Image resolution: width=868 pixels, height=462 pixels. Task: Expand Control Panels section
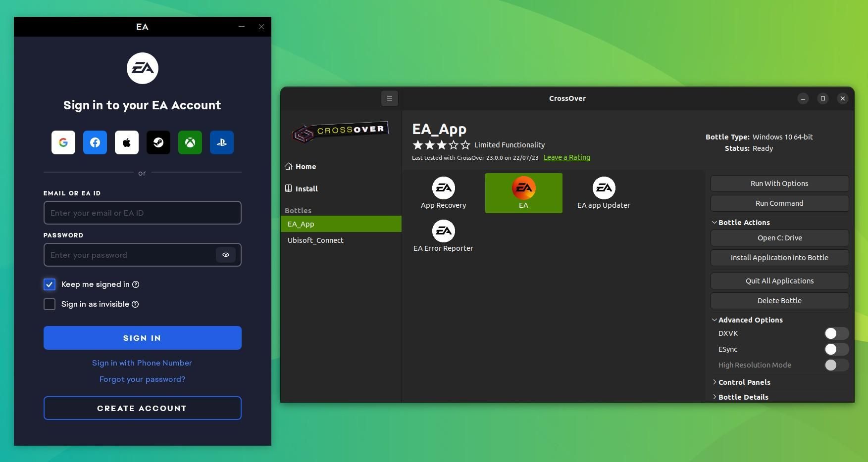(x=744, y=382)
